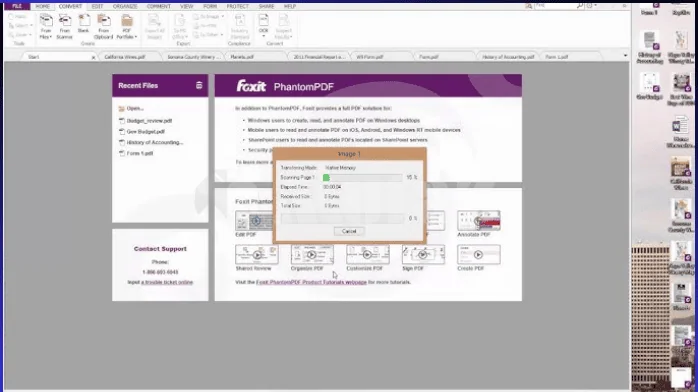The width and height of the screenshot is (698, 392).
Task: Select the History of Accounting desktop icon
Action: tap(650, 47)
